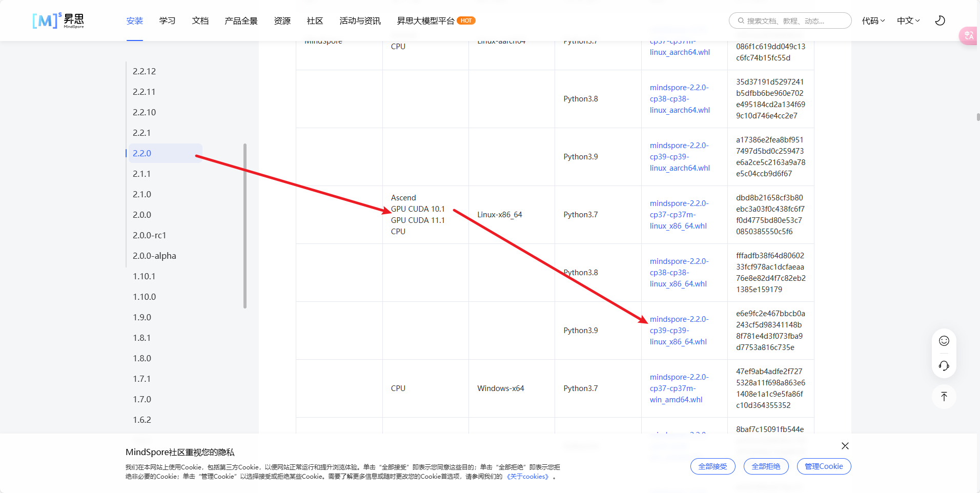Open the 资源 menu

282,21
